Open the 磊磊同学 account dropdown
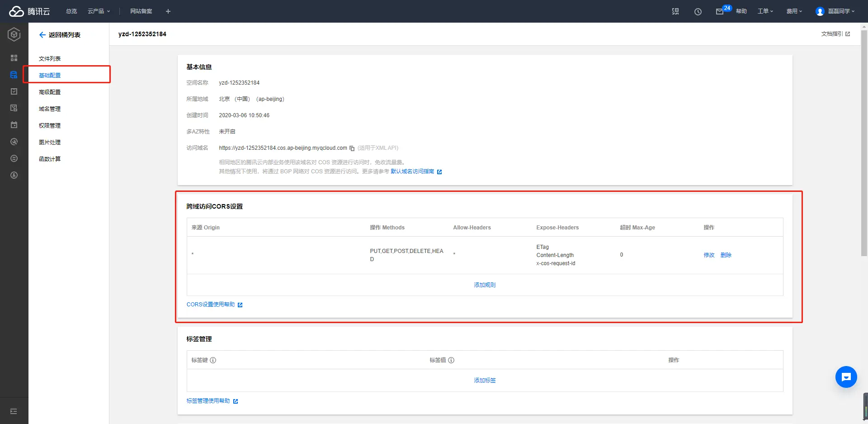Viewport: 868px width, 424px height. [835, 11]
